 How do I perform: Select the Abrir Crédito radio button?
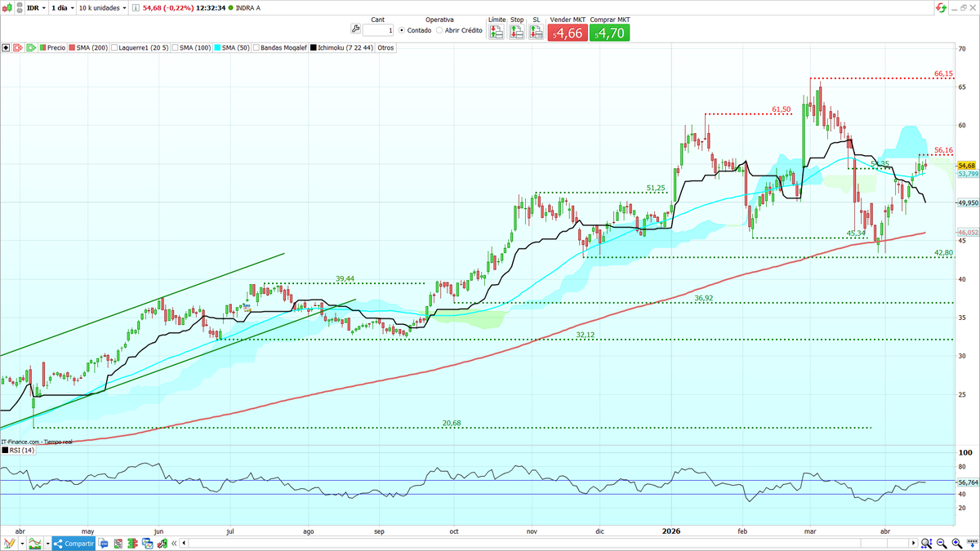click(x=439, y=30)
